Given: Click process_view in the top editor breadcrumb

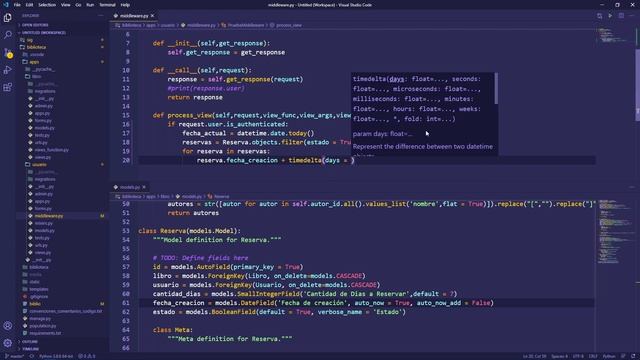Looking at the screenshot, I should [289, 25].
